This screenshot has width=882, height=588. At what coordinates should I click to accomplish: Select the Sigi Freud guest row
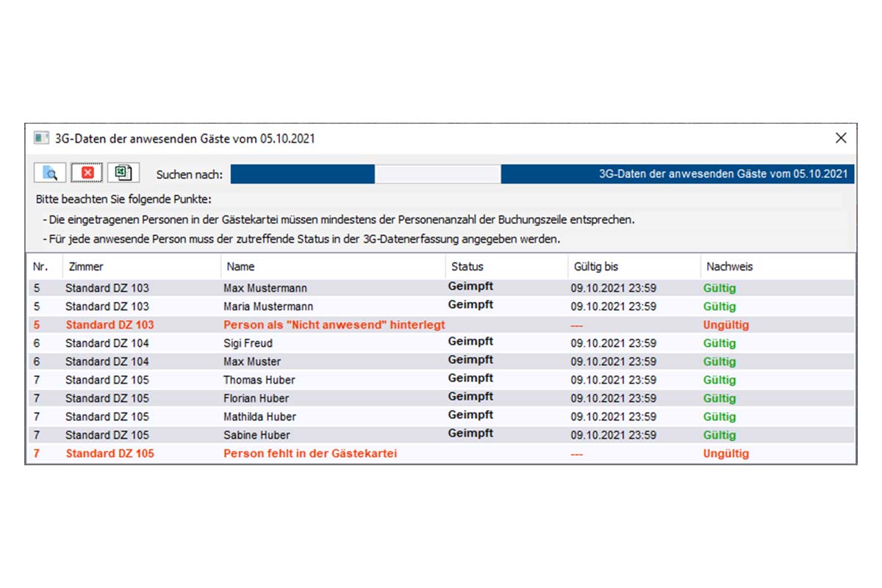pos(248,343)
